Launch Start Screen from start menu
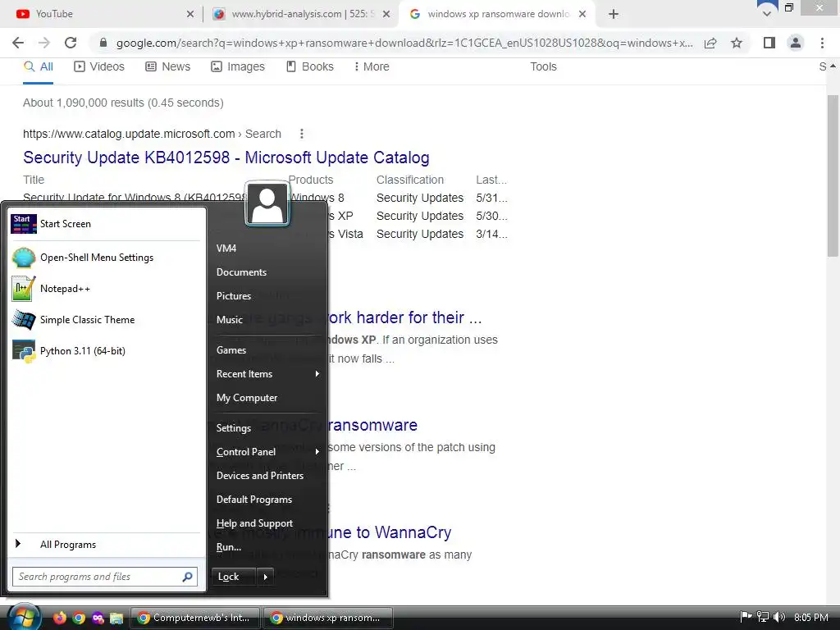The image size is (840, 630). tap(106, 224)
